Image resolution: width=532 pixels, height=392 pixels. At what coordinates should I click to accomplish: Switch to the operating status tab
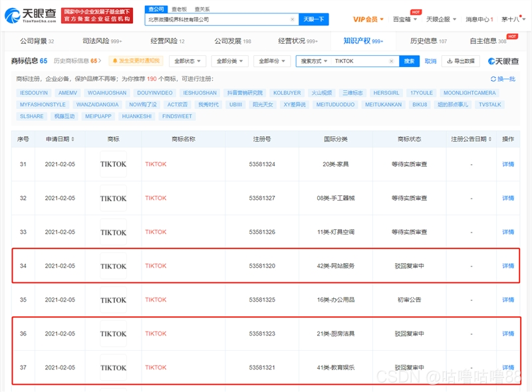[x=298, y=41]
